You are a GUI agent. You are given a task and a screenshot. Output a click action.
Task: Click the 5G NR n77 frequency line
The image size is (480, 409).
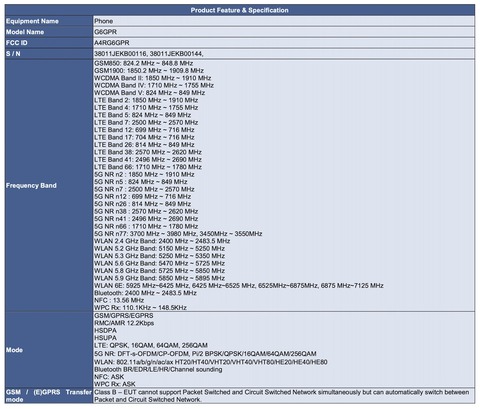point(178,233)
